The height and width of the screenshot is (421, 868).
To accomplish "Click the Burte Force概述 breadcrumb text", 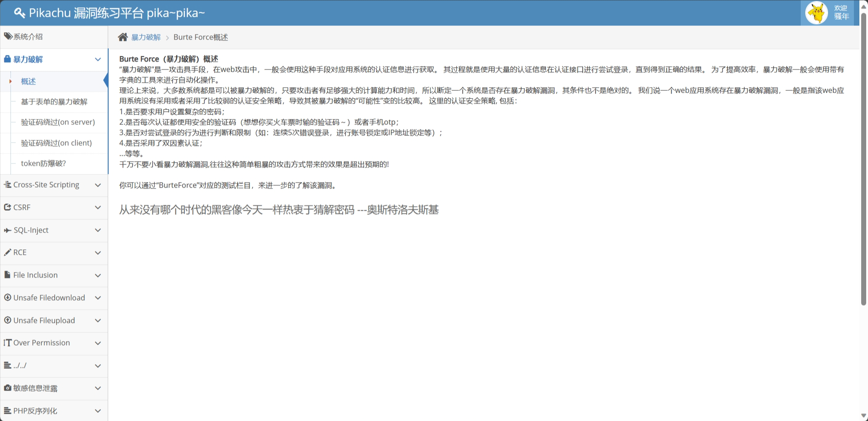I will 201,37.
